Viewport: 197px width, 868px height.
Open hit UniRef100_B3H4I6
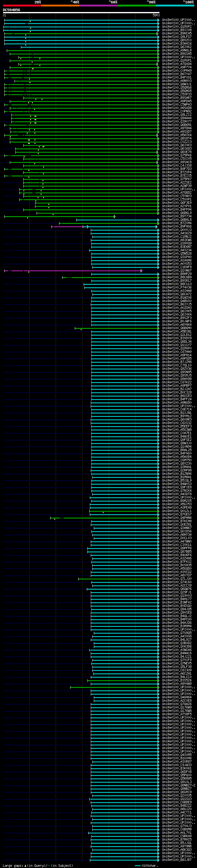point(176,43)
